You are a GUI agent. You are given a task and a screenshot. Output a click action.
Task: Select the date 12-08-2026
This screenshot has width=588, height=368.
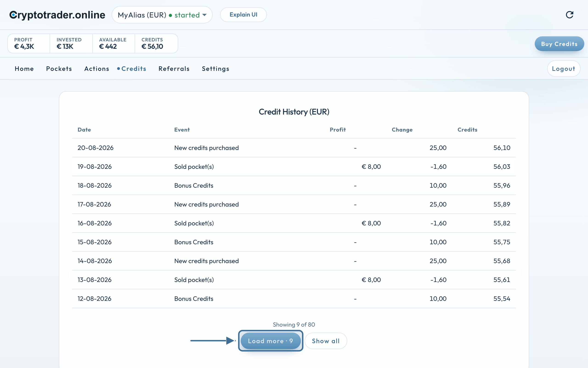coord(95,299)
